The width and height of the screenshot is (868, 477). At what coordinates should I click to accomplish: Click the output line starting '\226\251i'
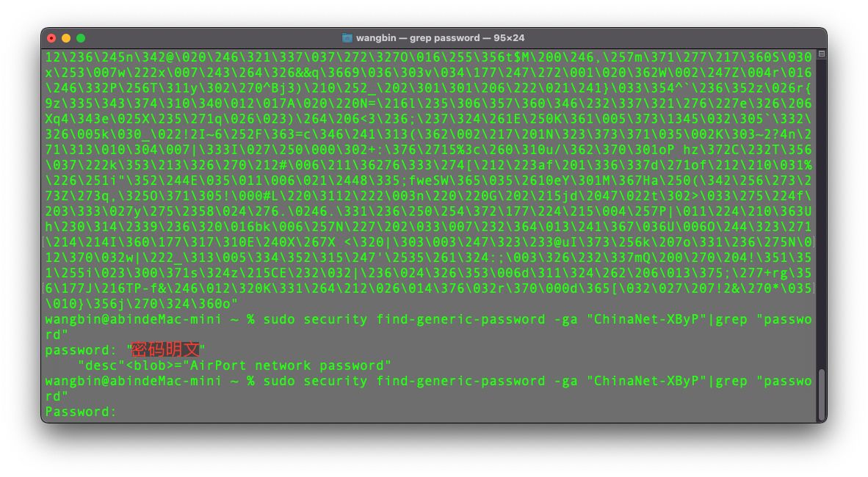click(428, 181)
